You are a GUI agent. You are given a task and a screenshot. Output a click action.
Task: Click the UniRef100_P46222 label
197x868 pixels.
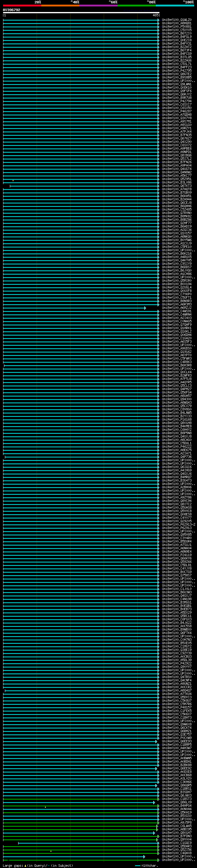176,447
